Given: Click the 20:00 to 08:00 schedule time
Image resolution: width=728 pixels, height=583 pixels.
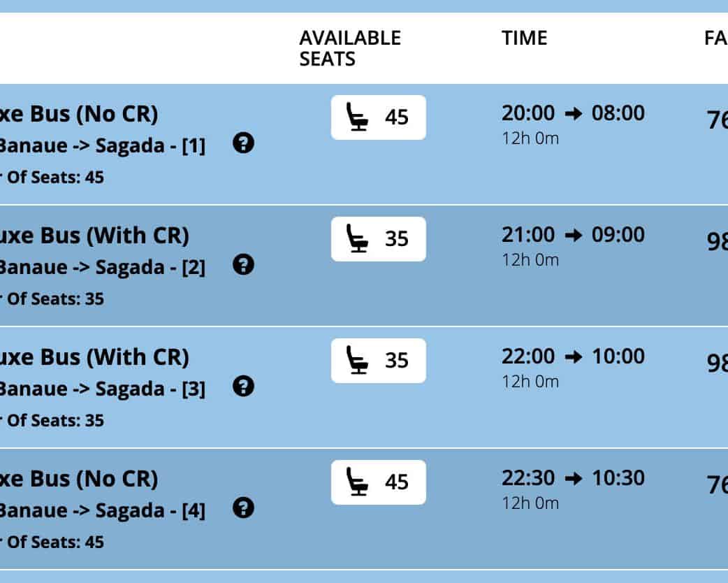Looking at the screenshot, I should [x=573, y=113].
